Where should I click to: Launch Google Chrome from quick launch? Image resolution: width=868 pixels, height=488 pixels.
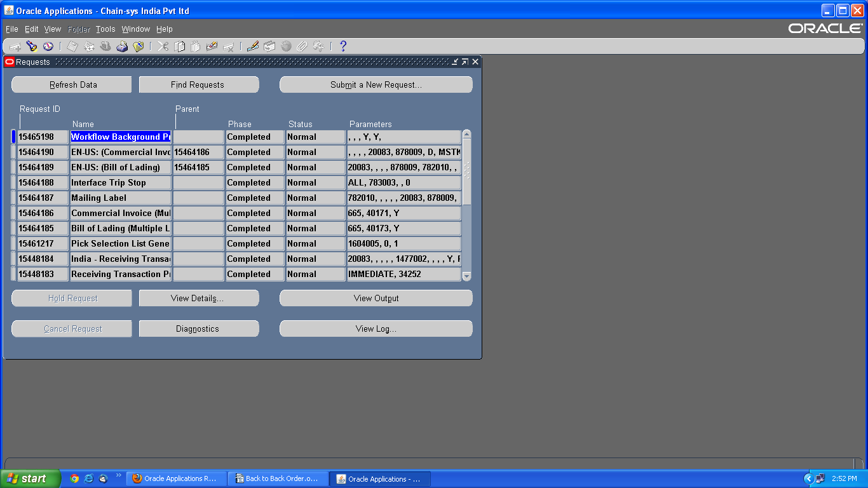[74, 478]
